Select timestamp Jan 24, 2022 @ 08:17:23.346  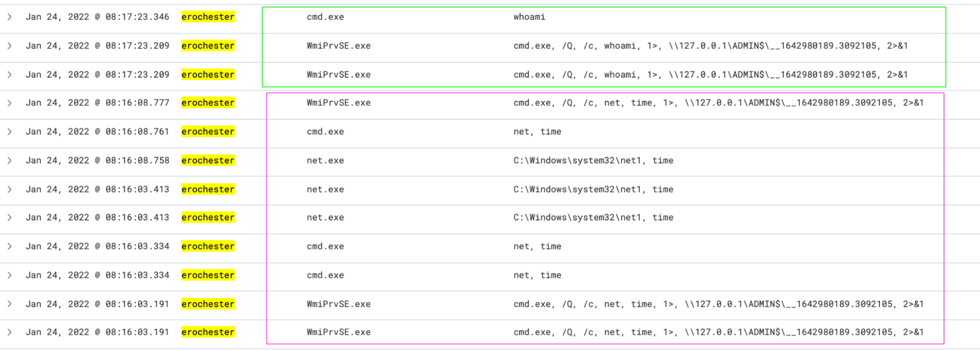pos(97,17)
